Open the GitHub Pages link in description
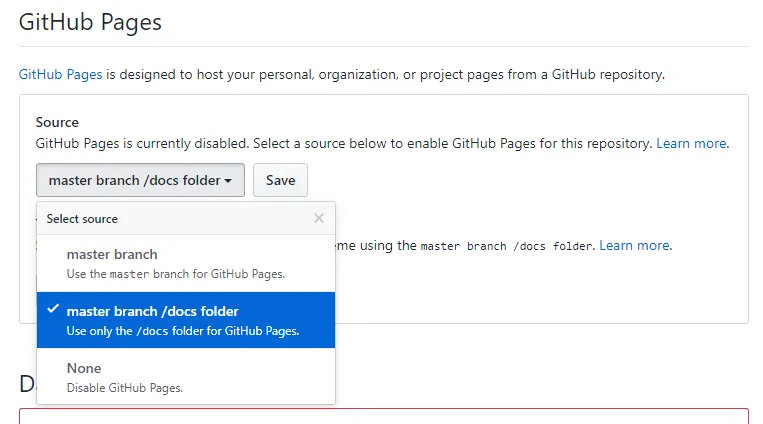This screenshot has width=763, height=424. pyautogui.click(x=60, y=74)
